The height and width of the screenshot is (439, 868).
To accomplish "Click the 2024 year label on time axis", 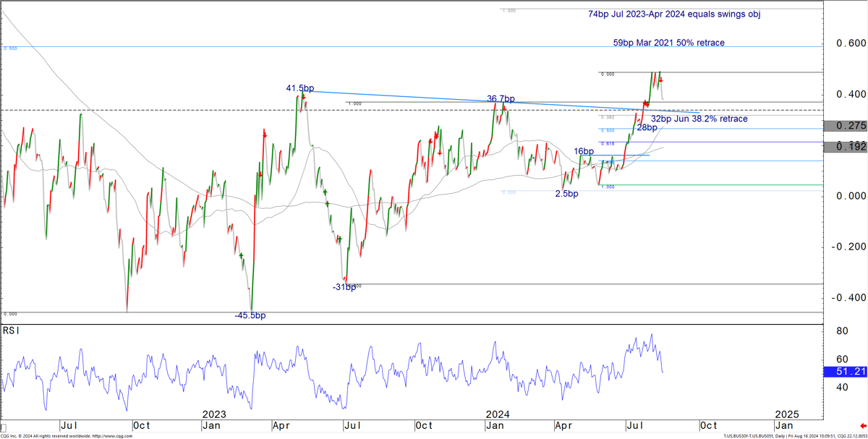I will tap(498, 414).
